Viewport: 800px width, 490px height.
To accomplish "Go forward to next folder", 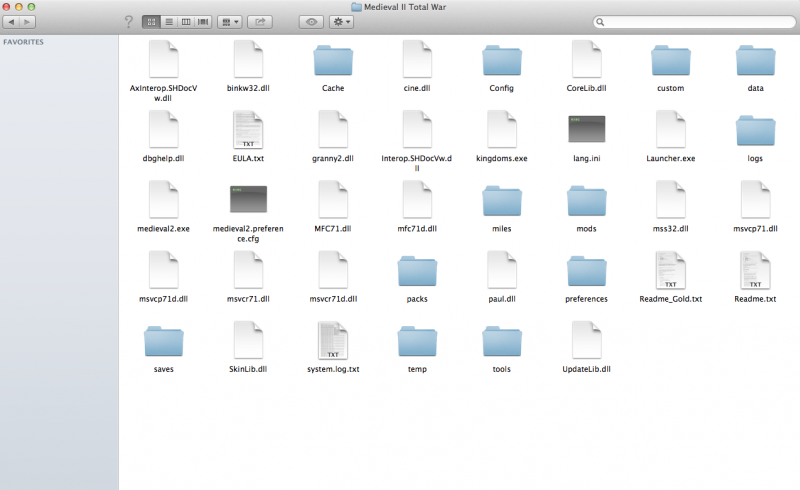I will coord(27,21).
